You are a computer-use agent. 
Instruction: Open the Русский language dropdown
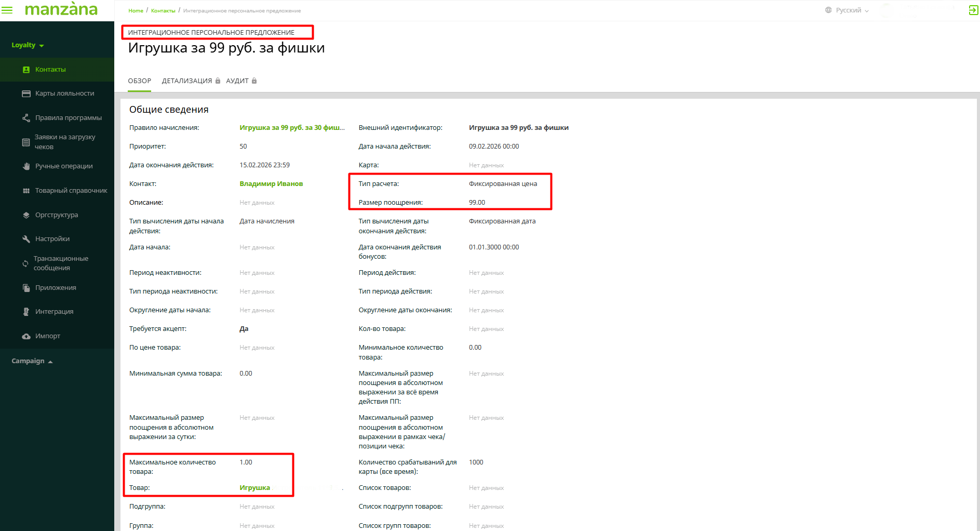pyautogui.click(x=851, y=10)
